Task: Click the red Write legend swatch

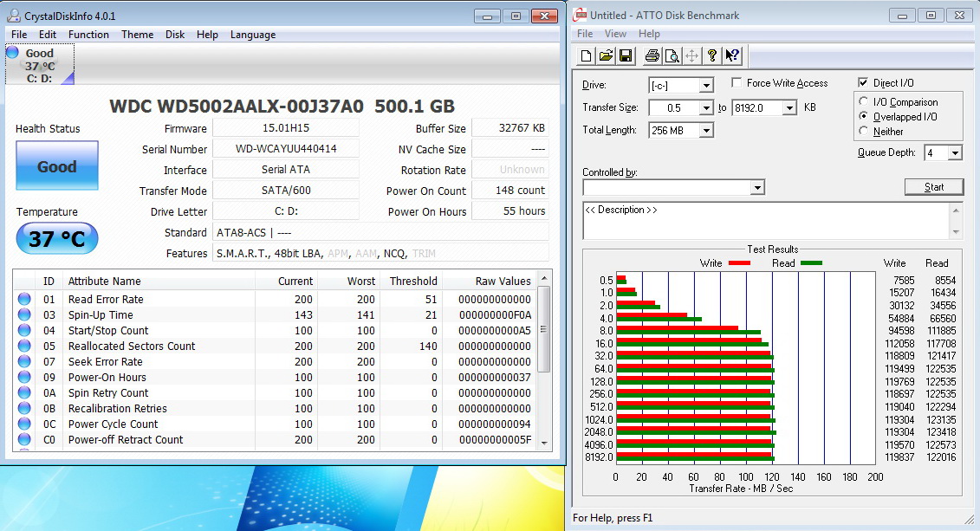Action: point(739,263)
